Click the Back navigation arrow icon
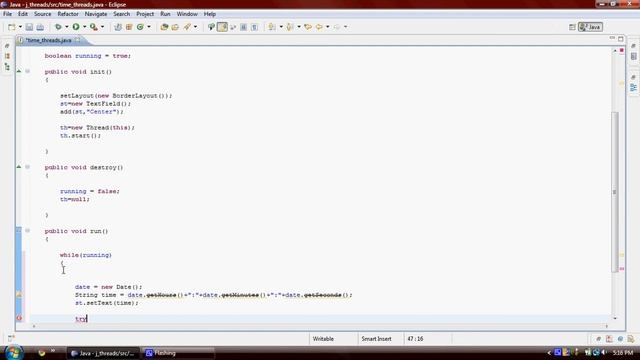640x360 pixels. [319, 27]
